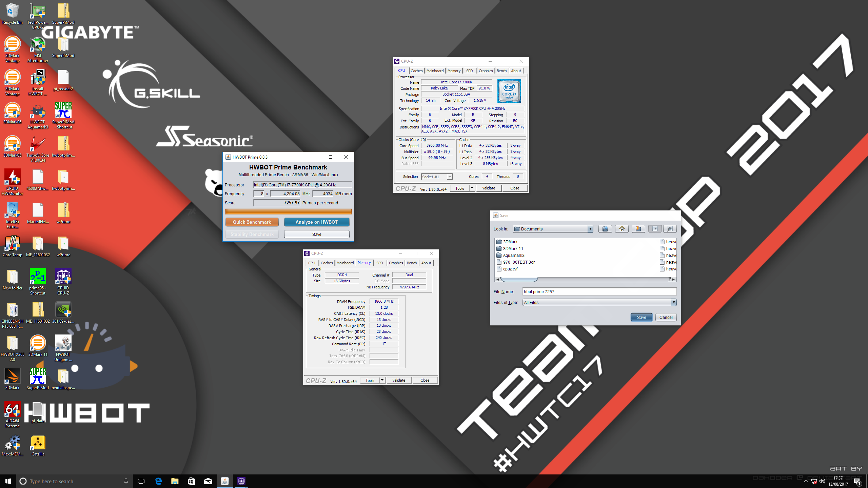868x488 pixels.
Task: Open the Intel(R) Extreme desktop icon
Action: click(x=13, y=215)
